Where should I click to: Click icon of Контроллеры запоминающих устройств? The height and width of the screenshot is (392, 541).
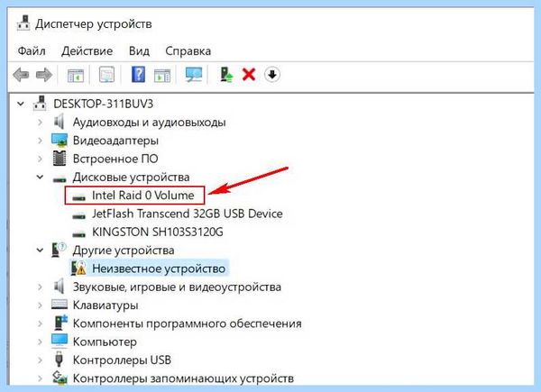point(60,378)
